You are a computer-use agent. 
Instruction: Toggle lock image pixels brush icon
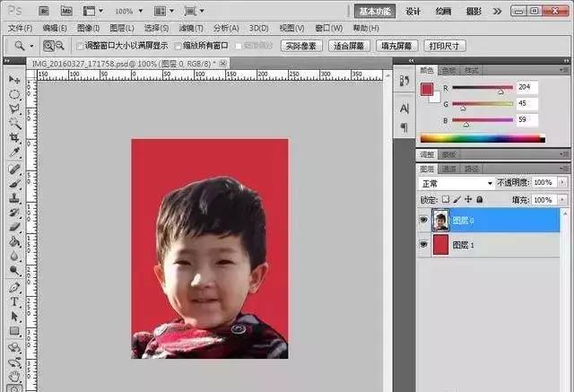[457, 199]
